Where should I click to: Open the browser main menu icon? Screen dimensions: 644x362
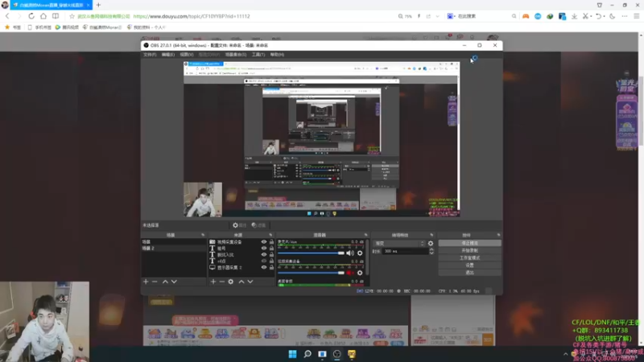pyautogui.click(x=637, y=16)
